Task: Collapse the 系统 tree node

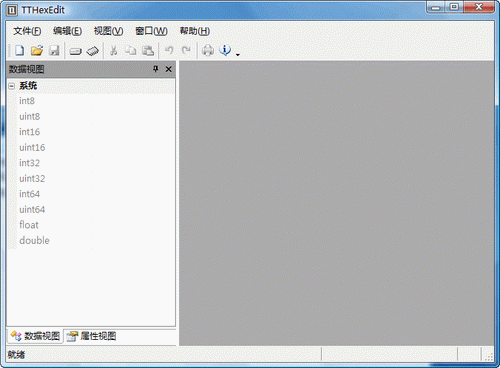Action: point(12,86)
